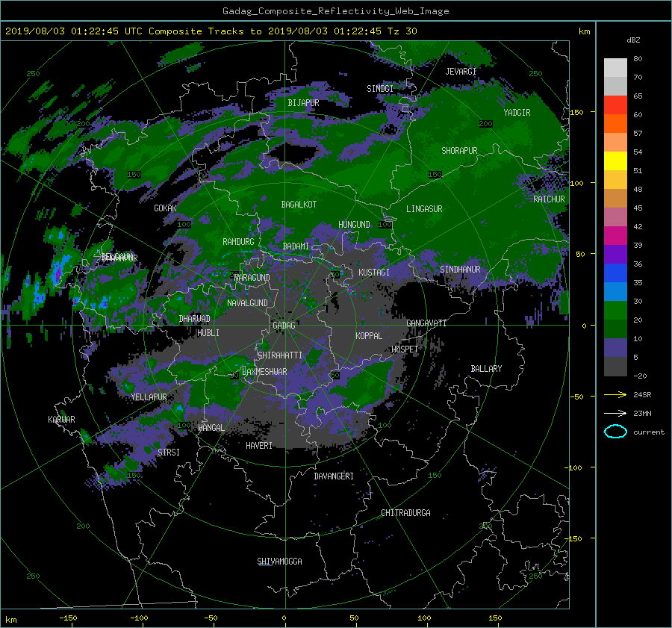
Task: Pick the light gray 80-70 dBZ swatch
Action: (615, 67)
